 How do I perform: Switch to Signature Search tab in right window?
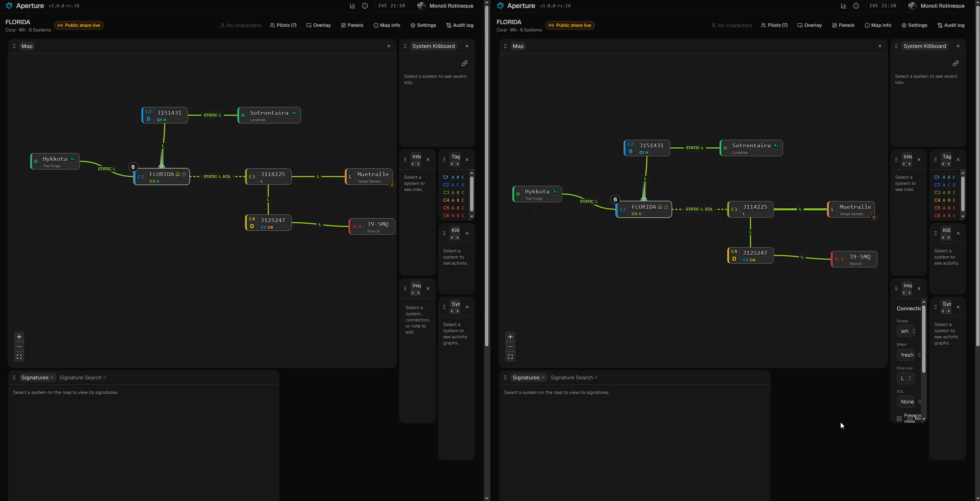pyautogui.click(x=572, y=377)
